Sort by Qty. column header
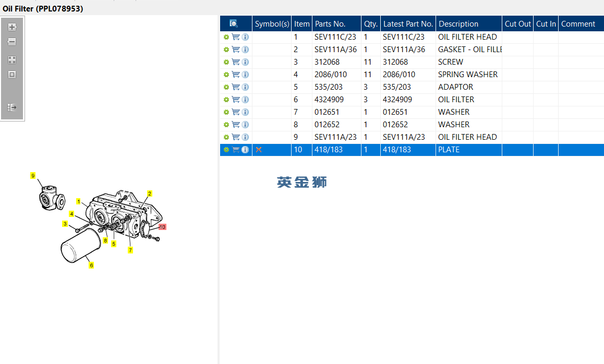This screenshot has width=604, height=364. point(370,23)
